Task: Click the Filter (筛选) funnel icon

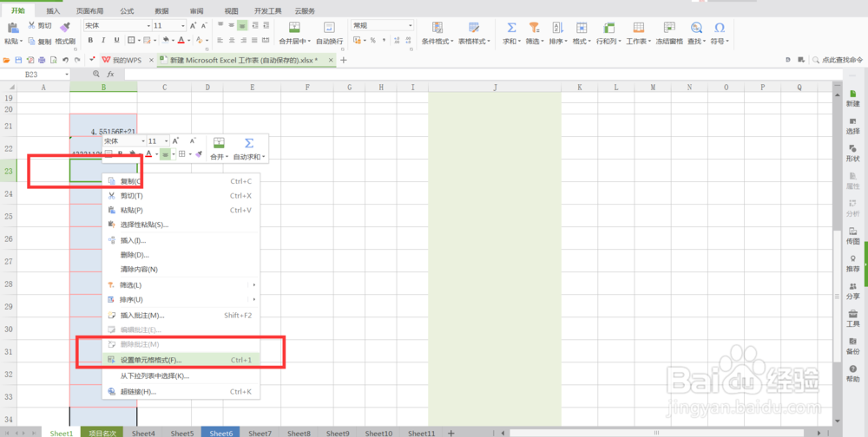Action: pos(534,28)
